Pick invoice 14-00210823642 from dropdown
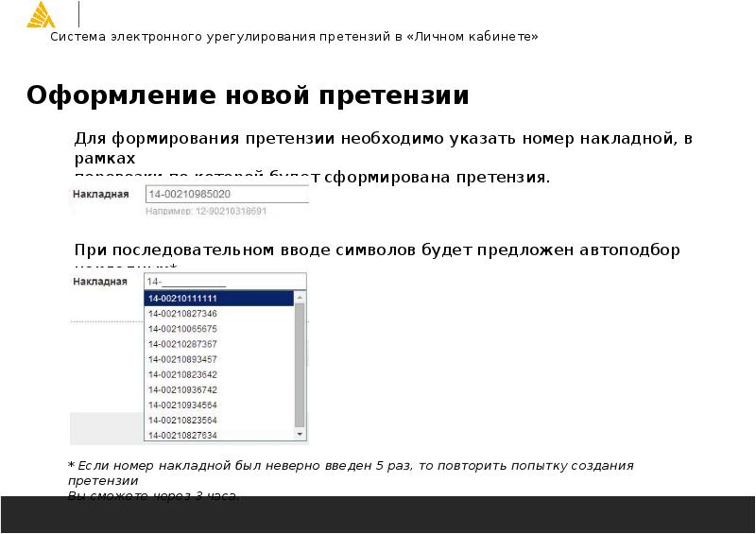Image resolution: width=756 pixels, height=534 pixels. coord(219,374)
